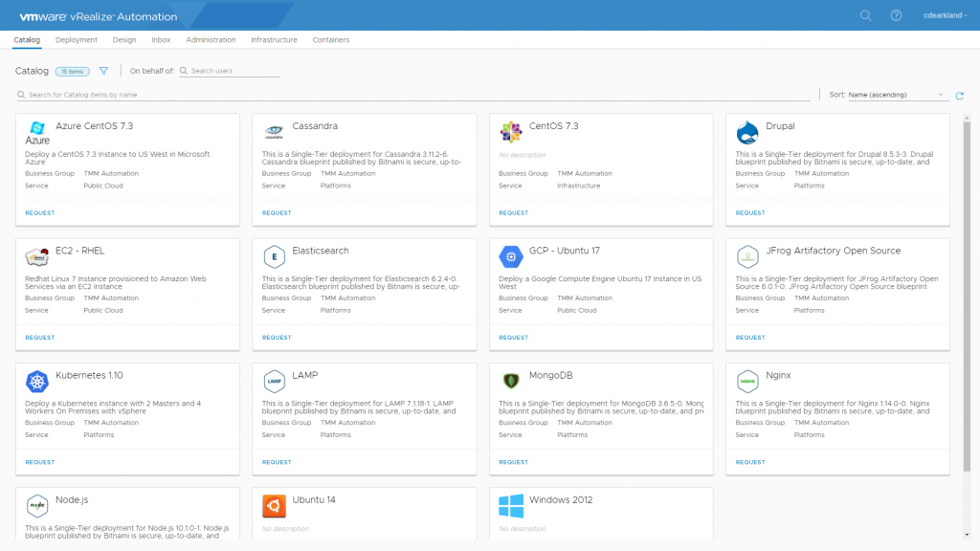Click the catalog vertical scrollbar
This screenshot has height=551, width=980.
pos(967,297)
